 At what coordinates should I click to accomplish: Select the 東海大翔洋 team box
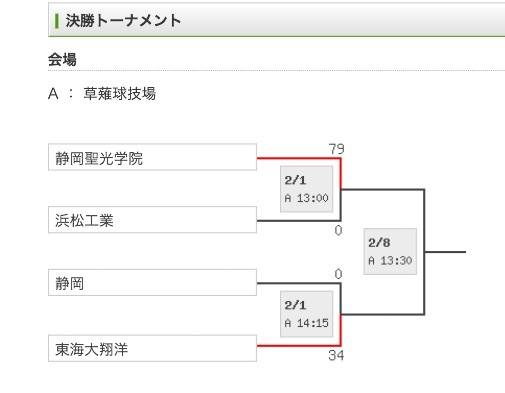point(152,348)
